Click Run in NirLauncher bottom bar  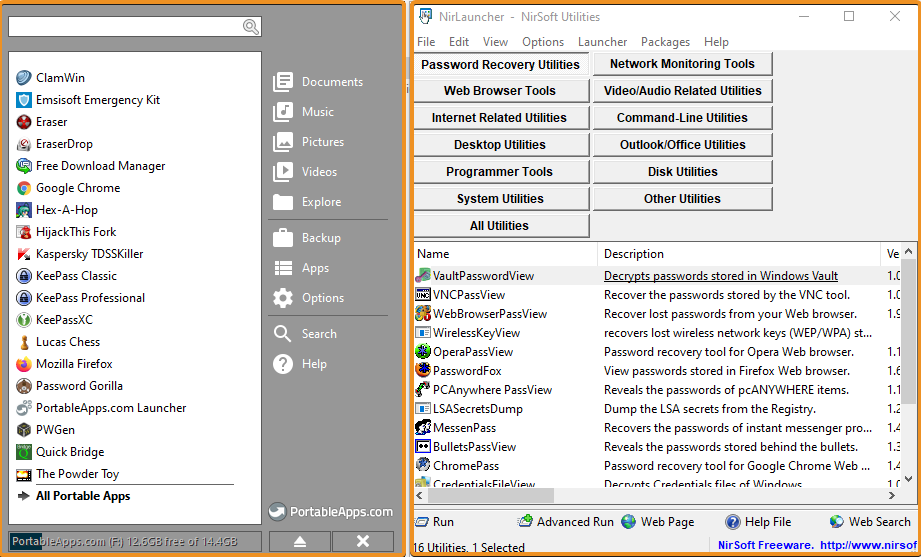point(435,522)
